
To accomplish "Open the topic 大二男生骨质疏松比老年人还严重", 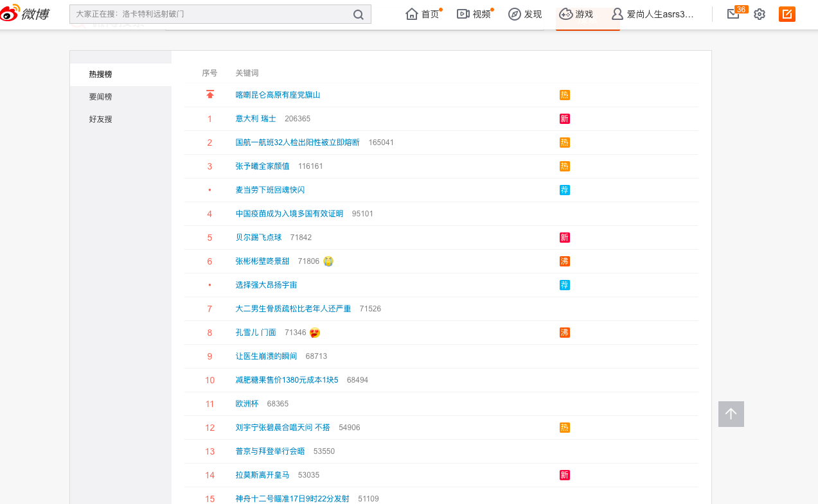I will pyautogui.click(x=293, y=309).
